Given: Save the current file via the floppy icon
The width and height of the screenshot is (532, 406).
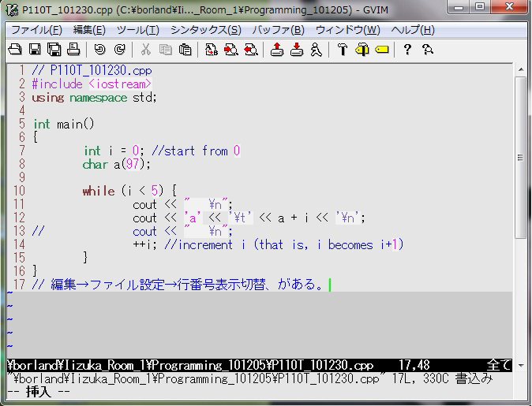Looking at the screenshot, I should click(x=35, y=50).
